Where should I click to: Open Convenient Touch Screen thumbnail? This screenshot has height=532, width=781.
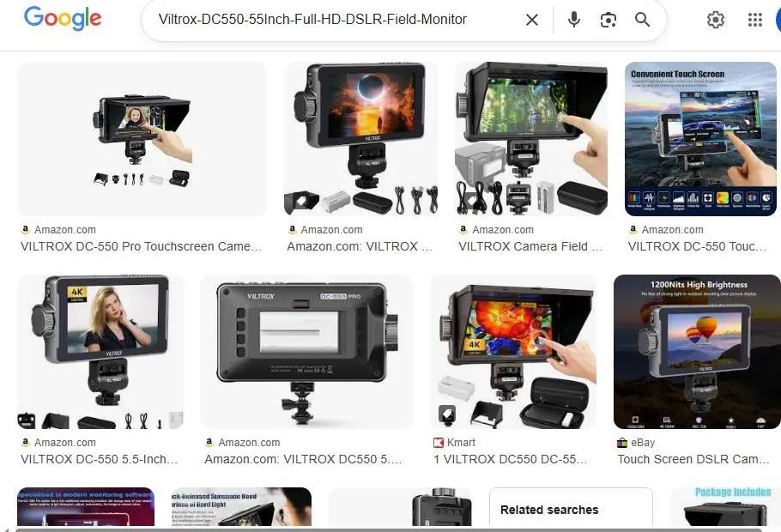click(x=700, y=138)
